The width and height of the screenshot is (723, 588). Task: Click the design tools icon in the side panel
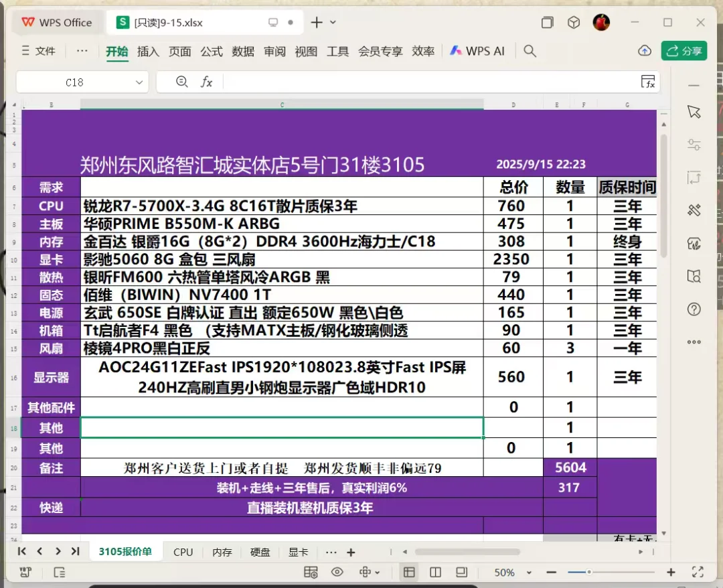point(694,210)
